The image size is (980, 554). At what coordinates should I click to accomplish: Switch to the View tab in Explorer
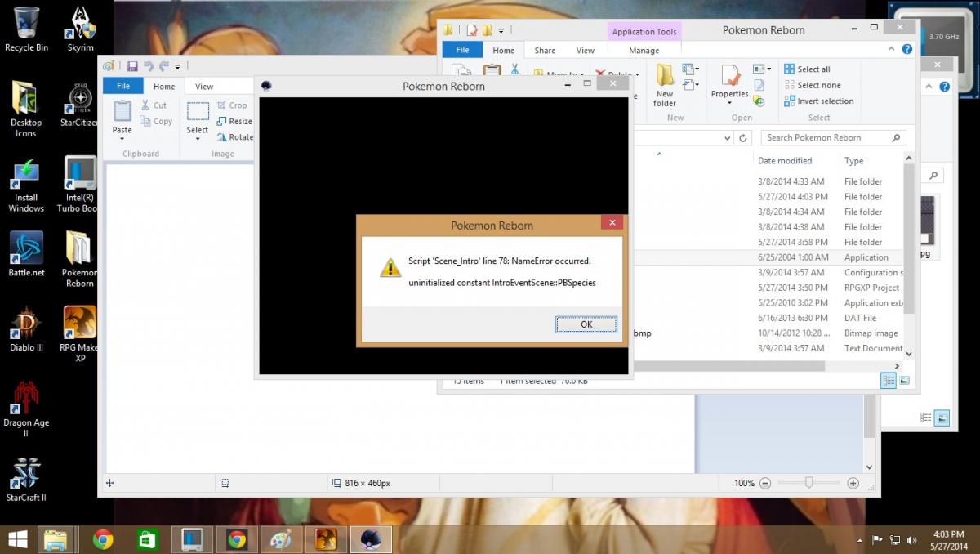586,50
